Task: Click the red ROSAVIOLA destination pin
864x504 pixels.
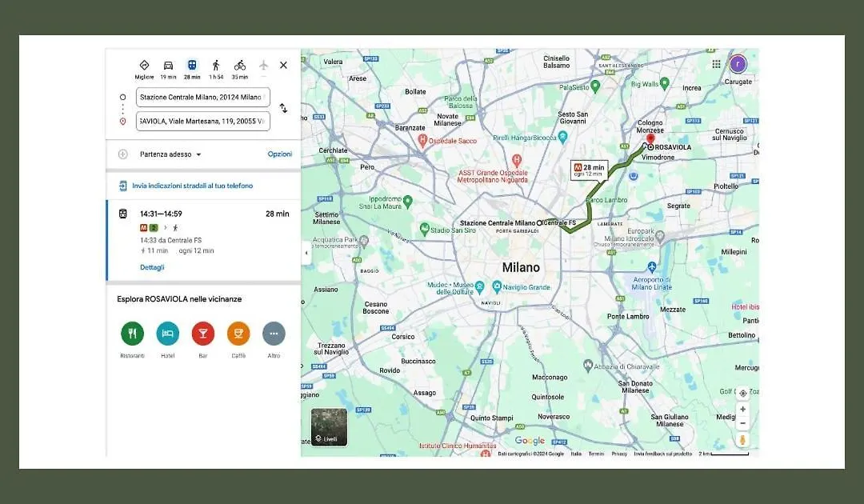Action: [x=650, y=139]
